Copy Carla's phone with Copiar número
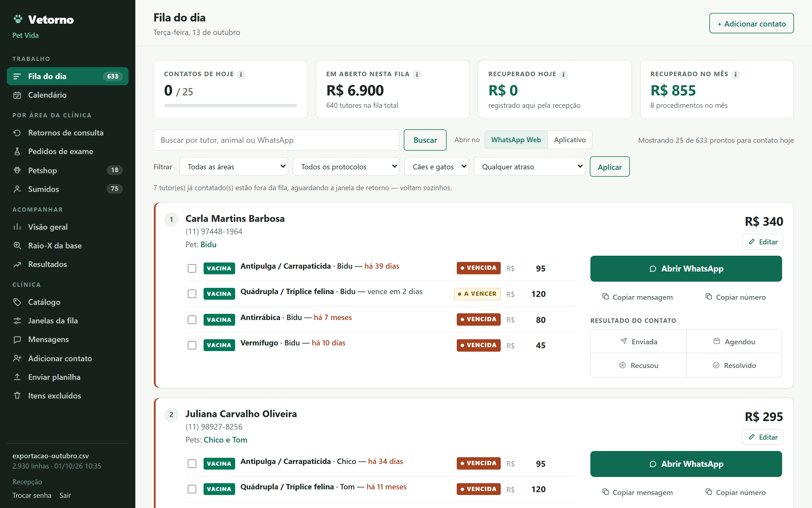The height and width of the screenshot is (508, 812). [735, 297]
